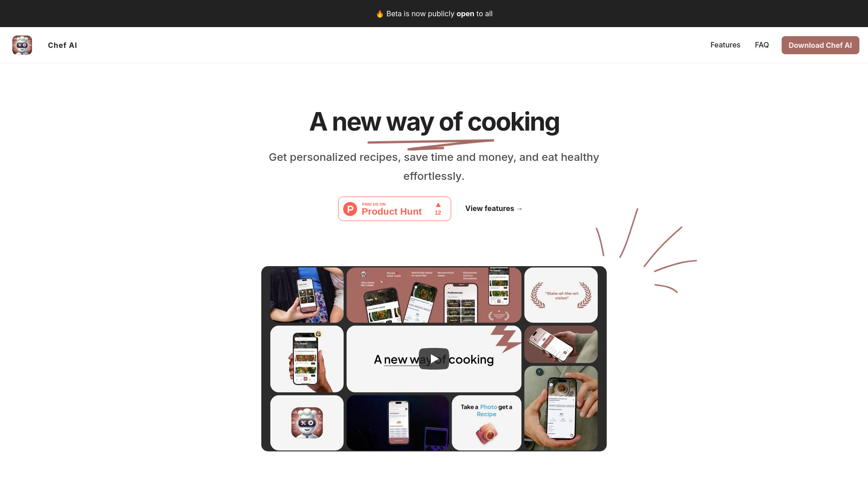Click the View features arrow link
The height and width of the screenshot is (488, 868).
click(x=494, y=208)
